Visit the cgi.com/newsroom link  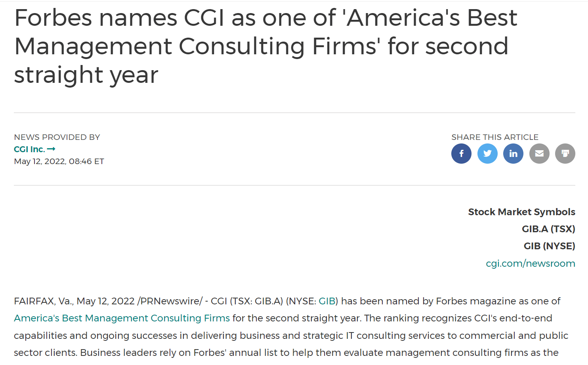tap(530, 264)
